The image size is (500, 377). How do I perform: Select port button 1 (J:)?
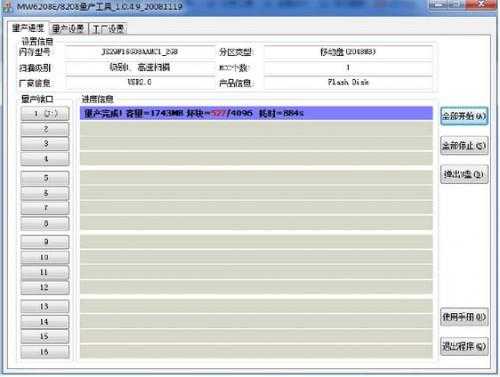[45, 114]
